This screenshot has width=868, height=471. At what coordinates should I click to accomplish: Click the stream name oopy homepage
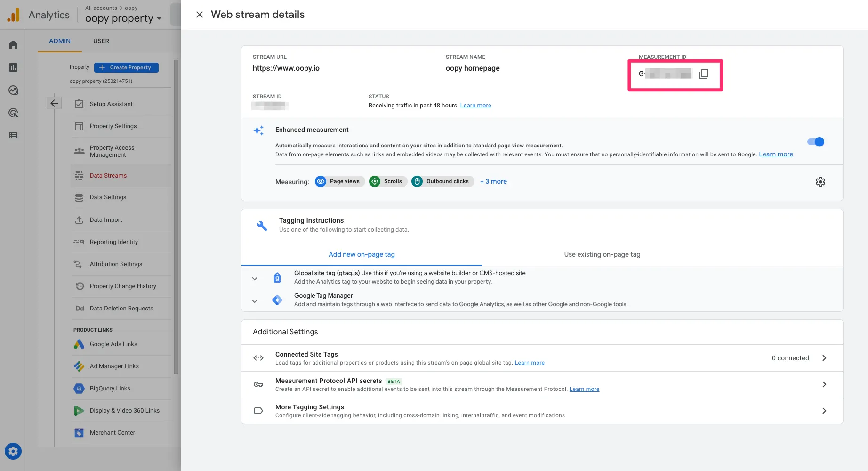(x=473, y=68)
